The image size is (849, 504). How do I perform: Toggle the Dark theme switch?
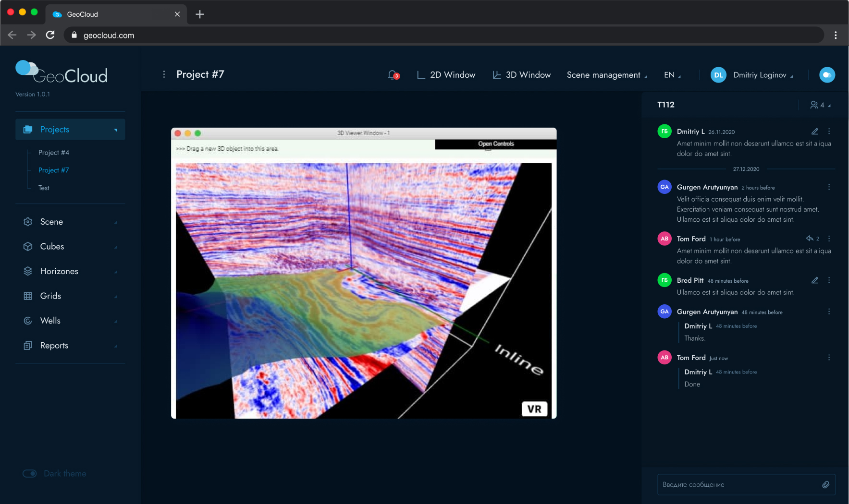pos(29,473)
